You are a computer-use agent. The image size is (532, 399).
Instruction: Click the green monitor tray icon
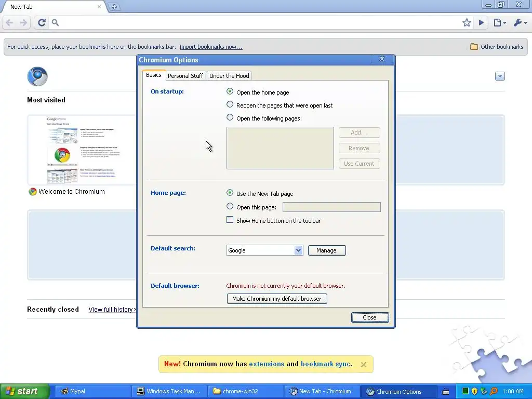pos(465,391)
